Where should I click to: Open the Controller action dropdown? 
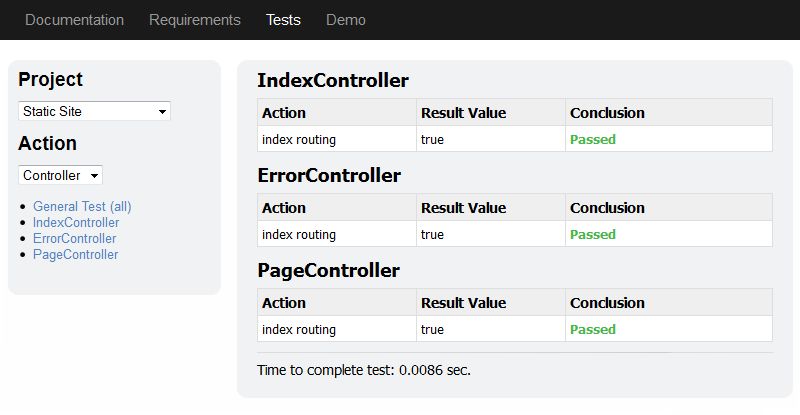60,175
